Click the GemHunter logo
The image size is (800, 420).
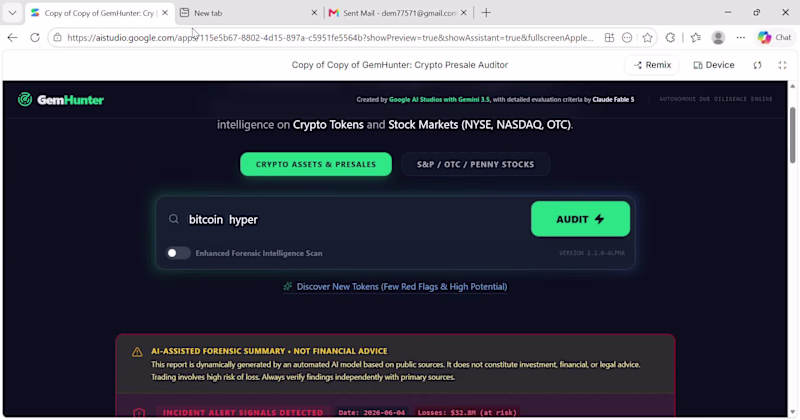click(61, 100)
